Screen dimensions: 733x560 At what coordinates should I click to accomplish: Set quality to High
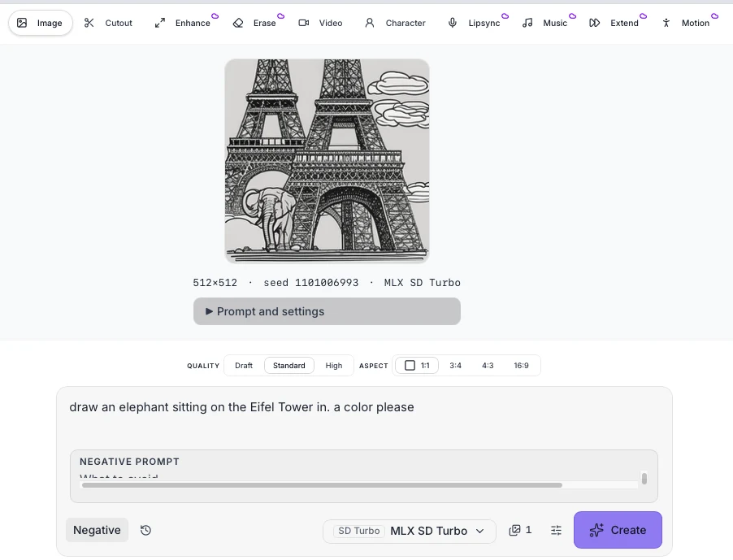point(334,366)
